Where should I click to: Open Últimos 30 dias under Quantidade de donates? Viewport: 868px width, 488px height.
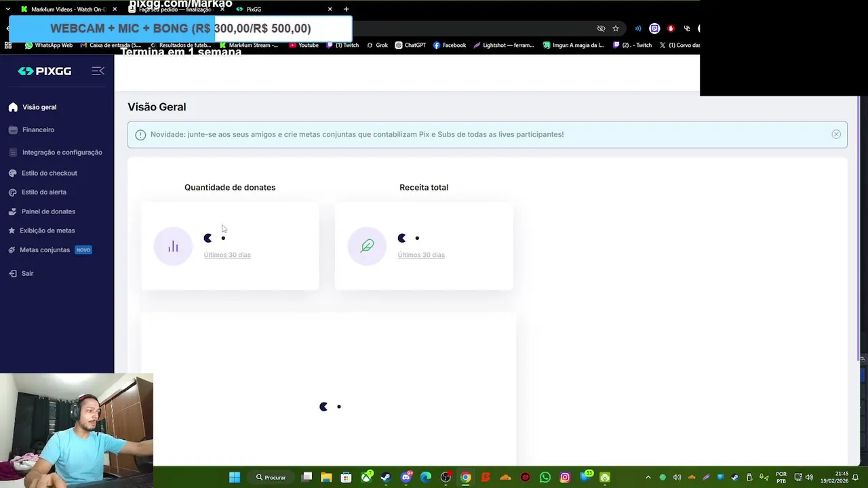click(227, 255)
